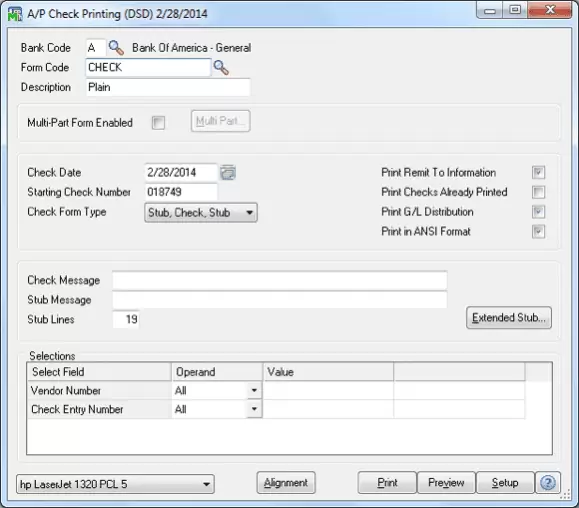Open Vendor Number operand dropdown
The width and height of the screenshot is (579, 508).
pos(254,390)
